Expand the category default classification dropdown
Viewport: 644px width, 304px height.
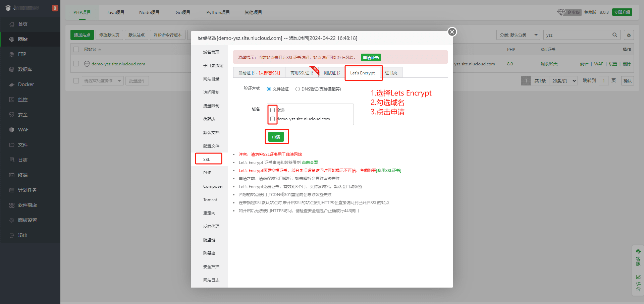click(x=518, y=35)
